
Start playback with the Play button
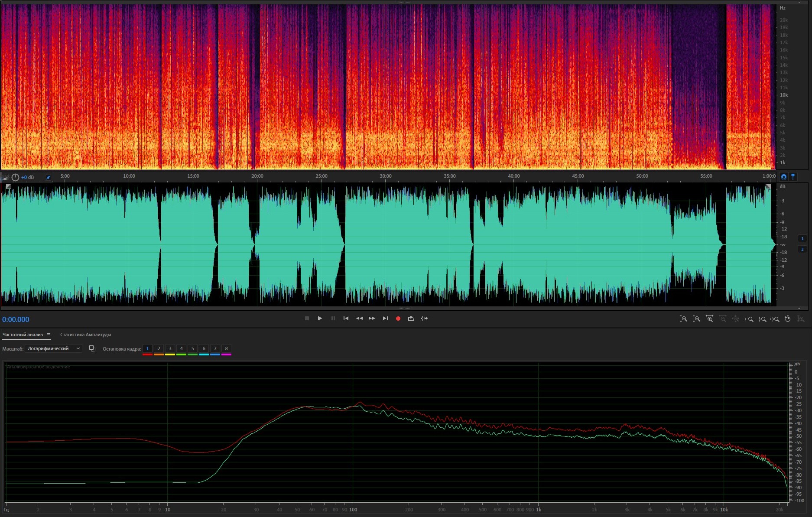[x=320, y=319]
